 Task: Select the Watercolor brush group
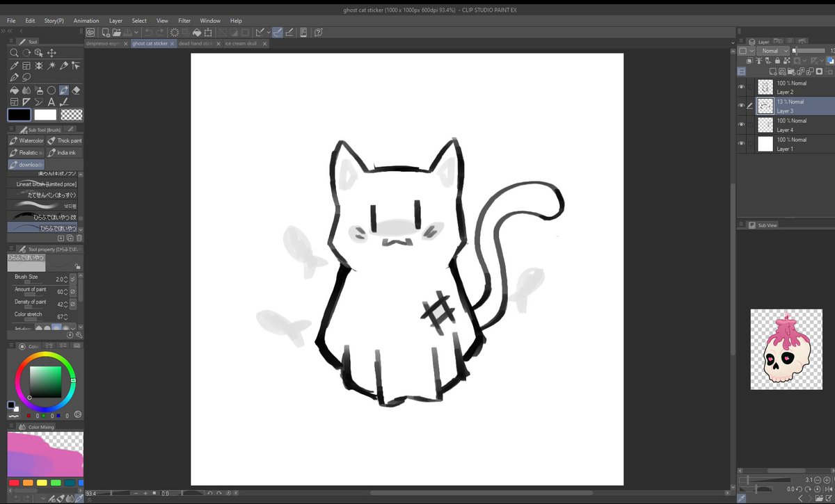tap(26, 140)
